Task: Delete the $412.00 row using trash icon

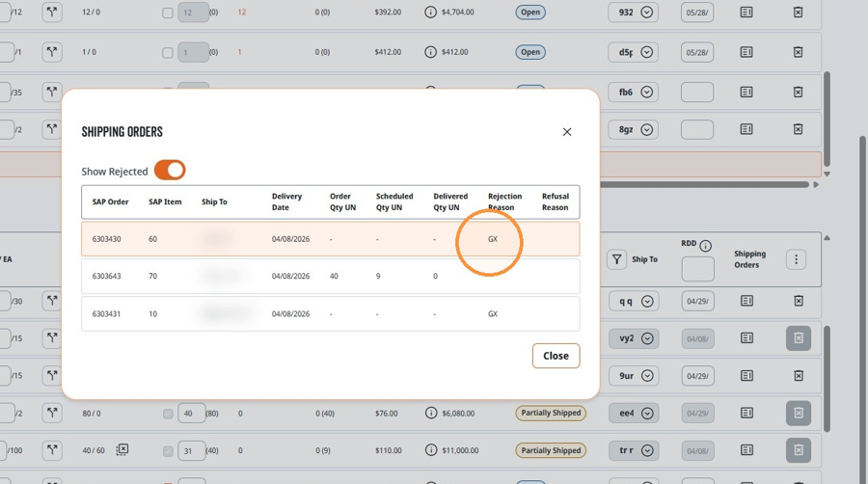Action: (x=798, y=52)
